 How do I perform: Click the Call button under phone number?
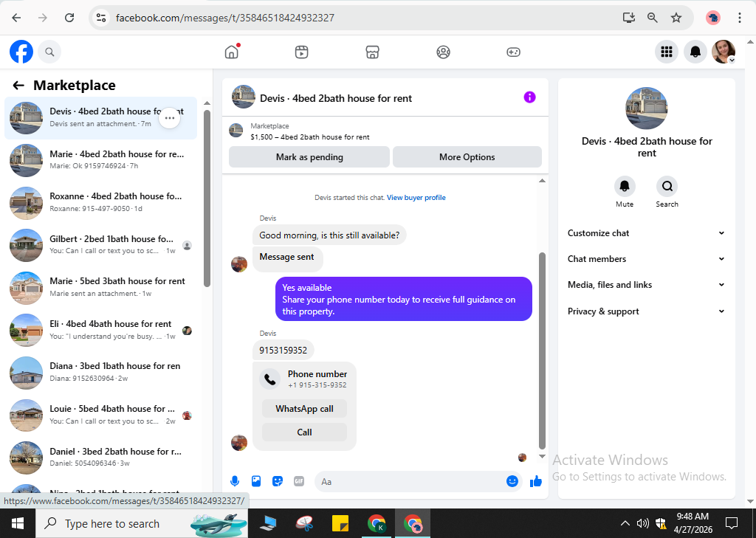click(304, 432)
